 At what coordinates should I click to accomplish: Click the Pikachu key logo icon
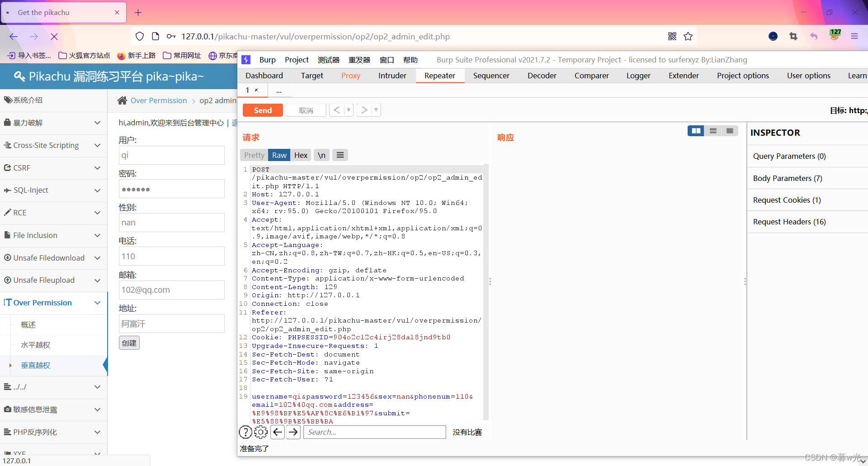pos(19,76)
